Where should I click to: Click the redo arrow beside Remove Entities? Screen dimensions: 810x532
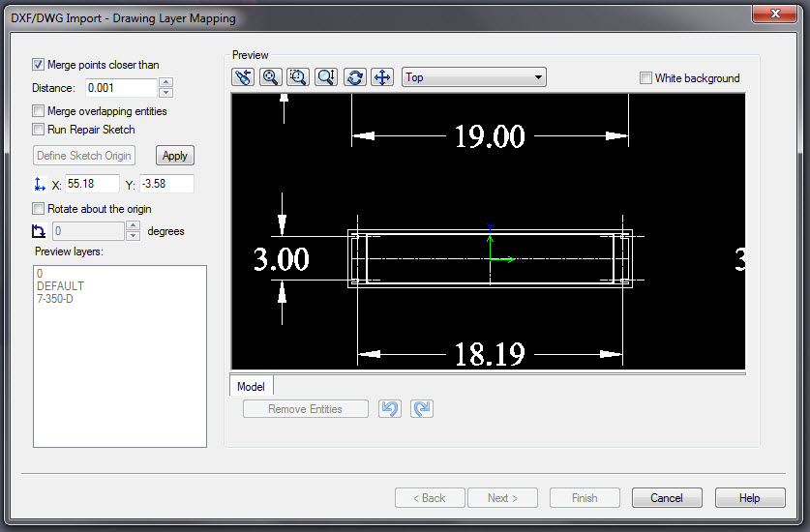click(422, 409)
